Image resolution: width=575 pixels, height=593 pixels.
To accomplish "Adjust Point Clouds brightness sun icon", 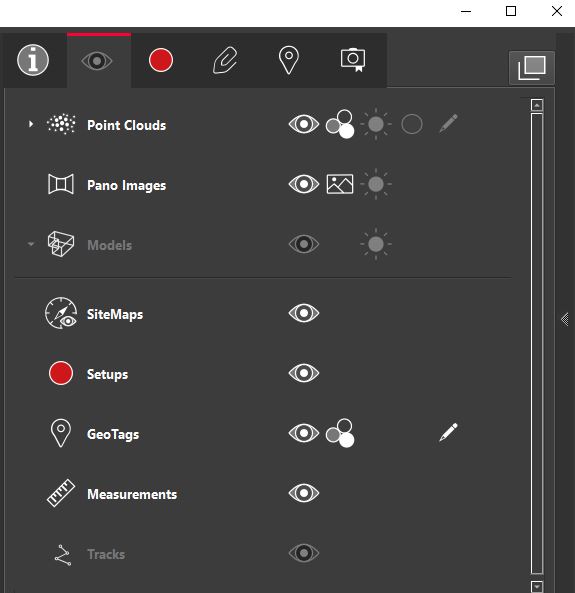I will 376,124.
